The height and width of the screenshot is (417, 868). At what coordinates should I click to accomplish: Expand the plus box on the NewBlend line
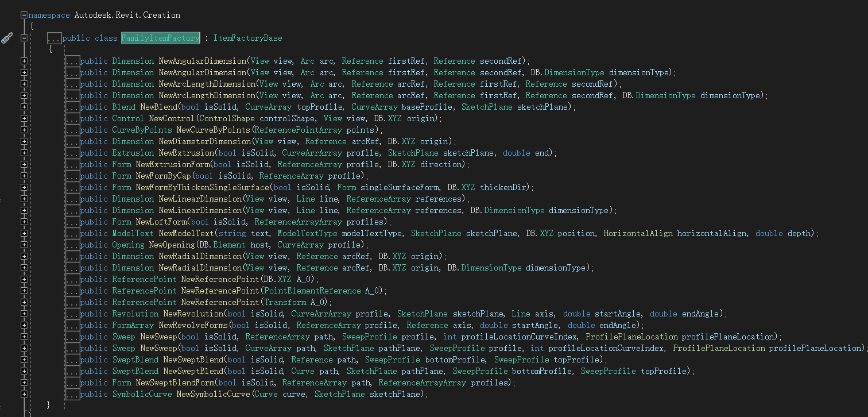24,107
